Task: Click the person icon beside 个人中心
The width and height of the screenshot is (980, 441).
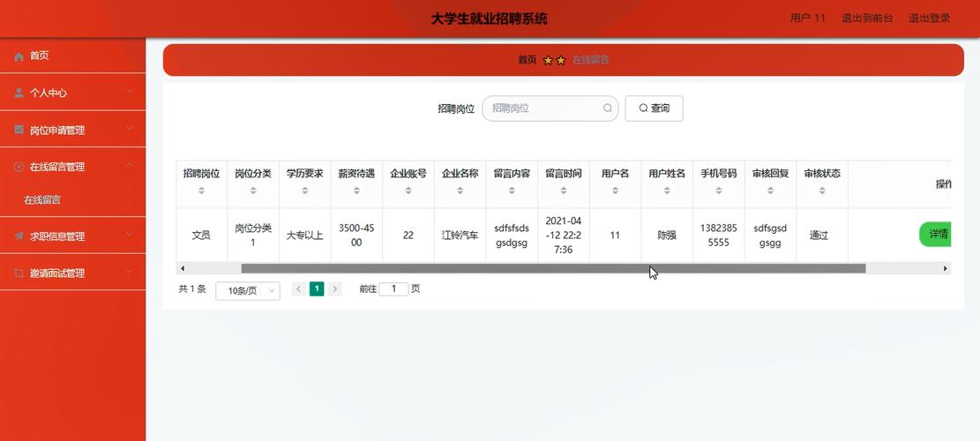Action: pos(19,93)
